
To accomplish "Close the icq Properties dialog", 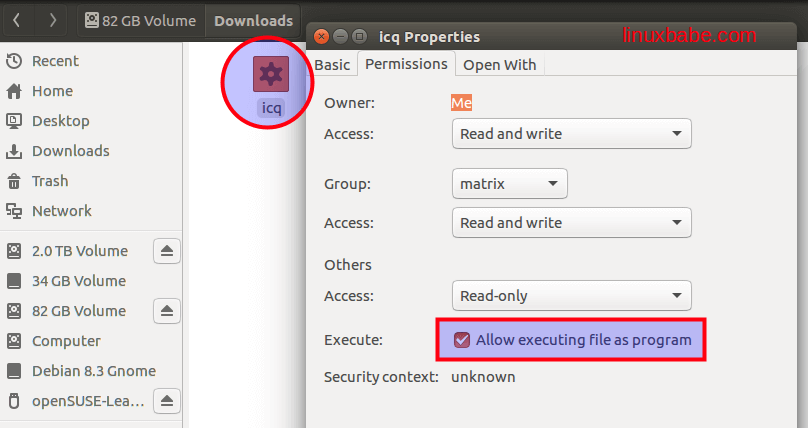I will click(x=322, y=37).
